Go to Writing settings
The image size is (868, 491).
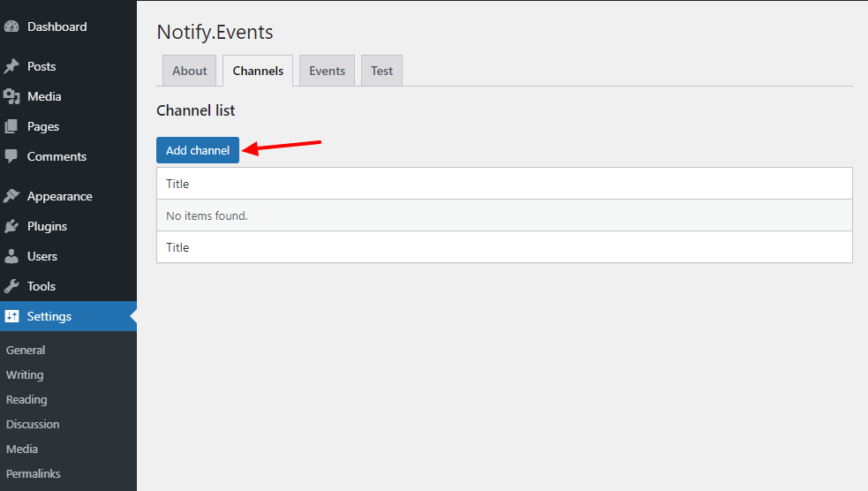tap(25, 374)
